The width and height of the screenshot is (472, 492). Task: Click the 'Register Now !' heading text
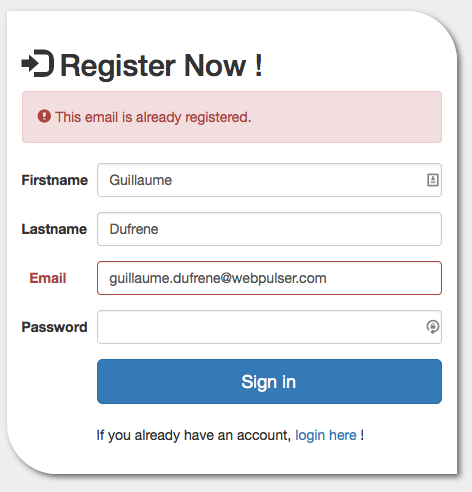click(x=161, y=66)
